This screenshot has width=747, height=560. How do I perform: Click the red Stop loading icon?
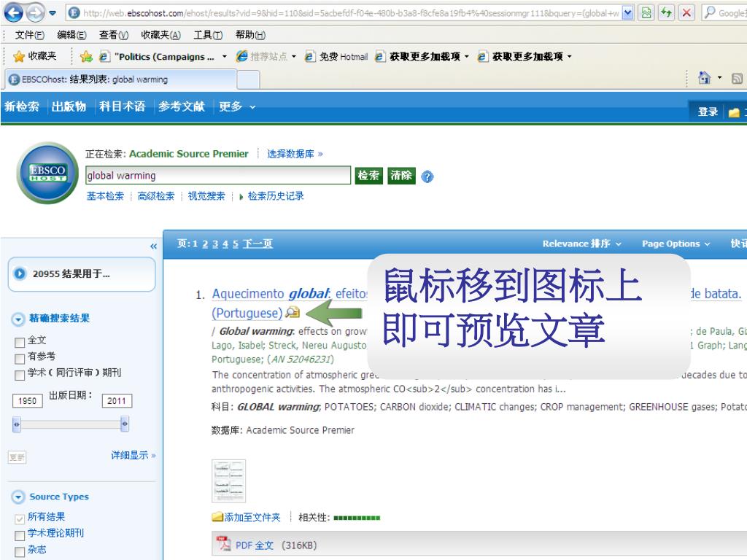tap(686, 13)
